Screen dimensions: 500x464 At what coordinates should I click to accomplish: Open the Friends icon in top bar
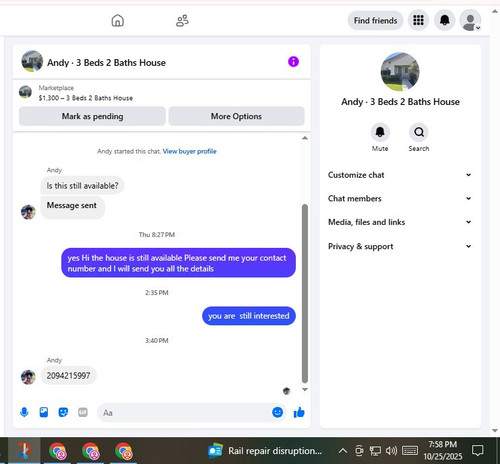tap(182, 21)
